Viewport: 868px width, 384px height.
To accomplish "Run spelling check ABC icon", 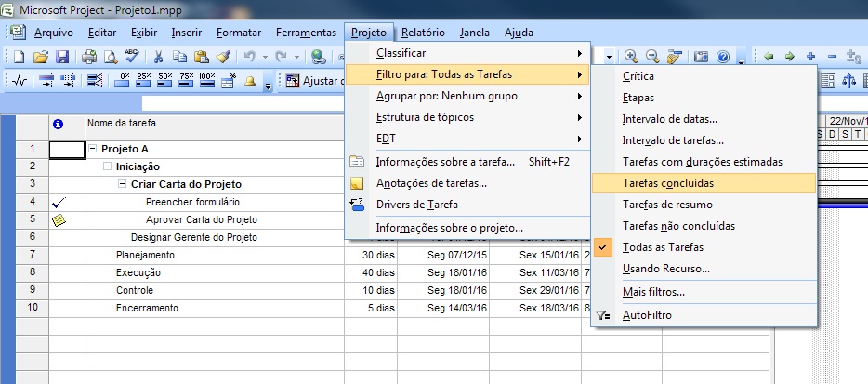I will coord(131,56).
